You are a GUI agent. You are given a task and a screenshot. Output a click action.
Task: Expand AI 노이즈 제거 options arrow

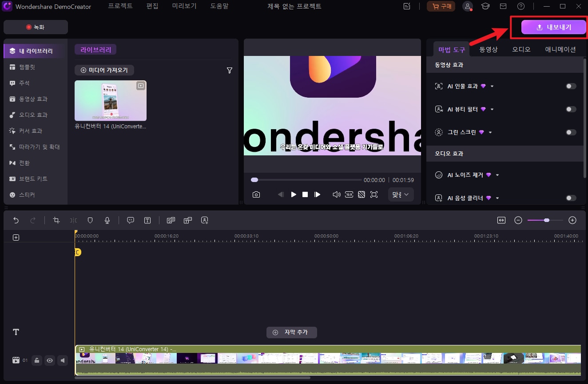pos(497,175)
